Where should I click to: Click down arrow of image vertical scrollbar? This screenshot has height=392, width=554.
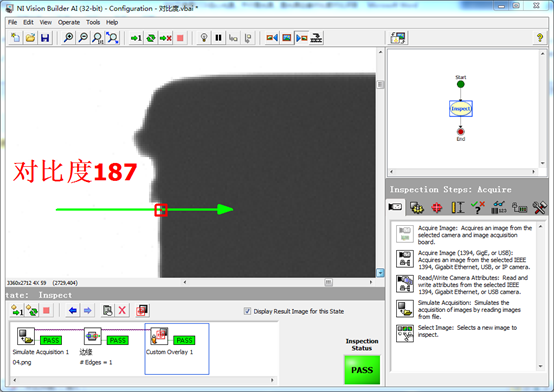pos(380,273)
